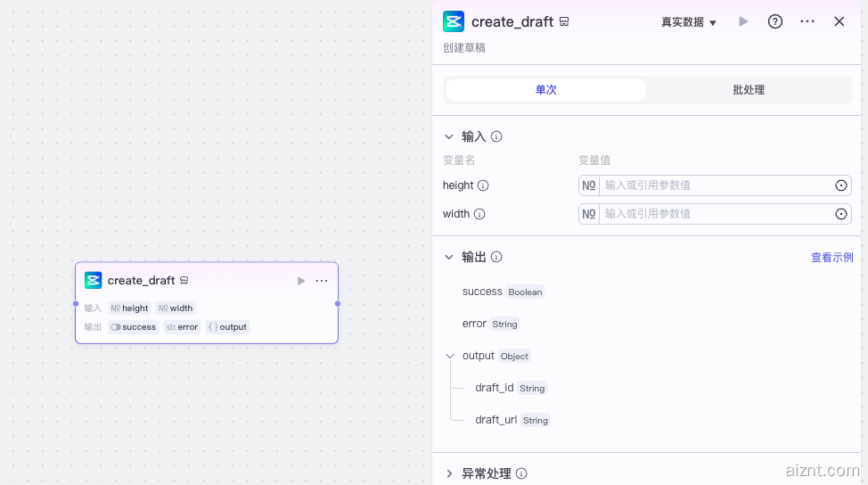Click the 创建草稿 description text
The image size is (868, 485).
(x=464, y=48)
